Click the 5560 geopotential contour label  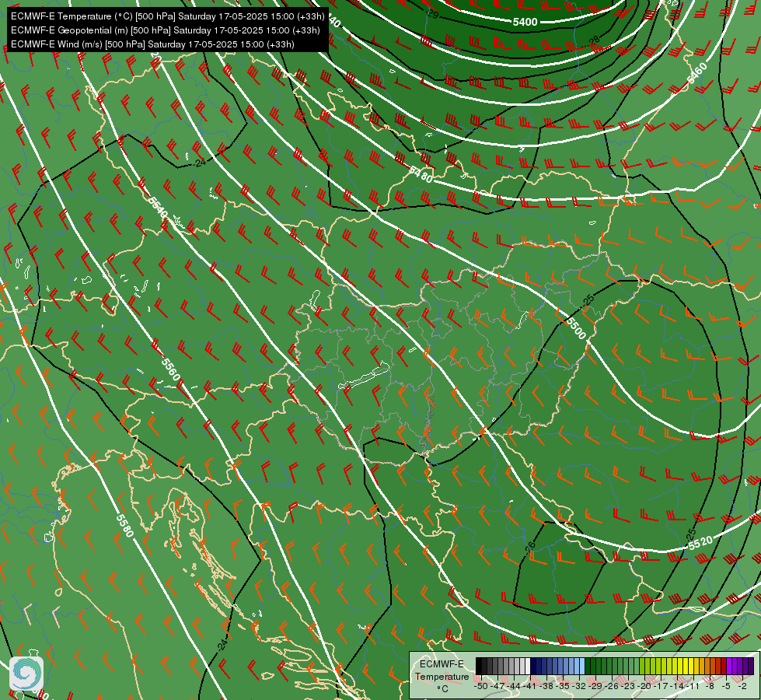pyautogui.click(x=171, y=369)
